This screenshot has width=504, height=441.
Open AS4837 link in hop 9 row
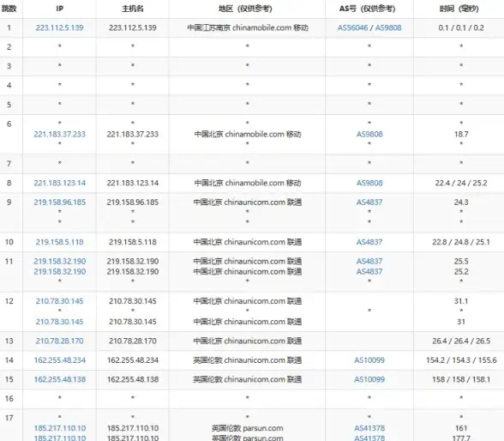point(369,202)
